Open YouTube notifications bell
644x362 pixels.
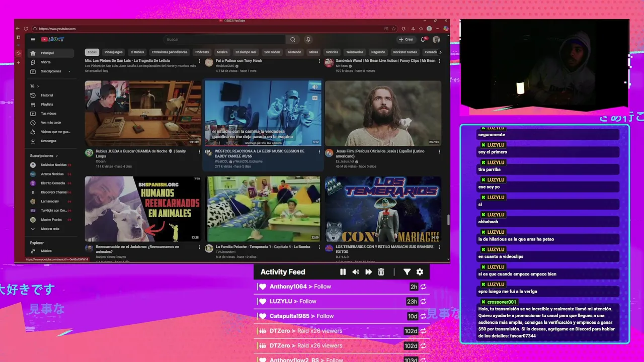point(424,39)
